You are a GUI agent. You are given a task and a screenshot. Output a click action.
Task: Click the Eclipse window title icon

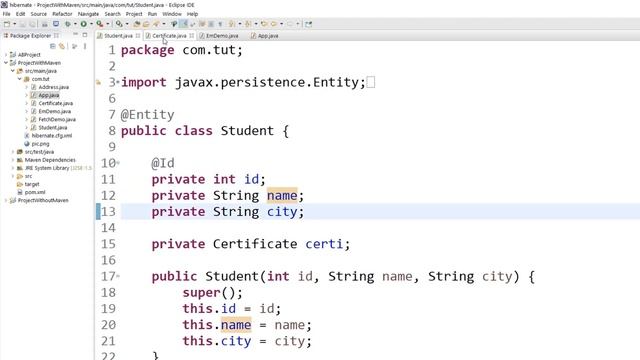[x=4, y=5]
